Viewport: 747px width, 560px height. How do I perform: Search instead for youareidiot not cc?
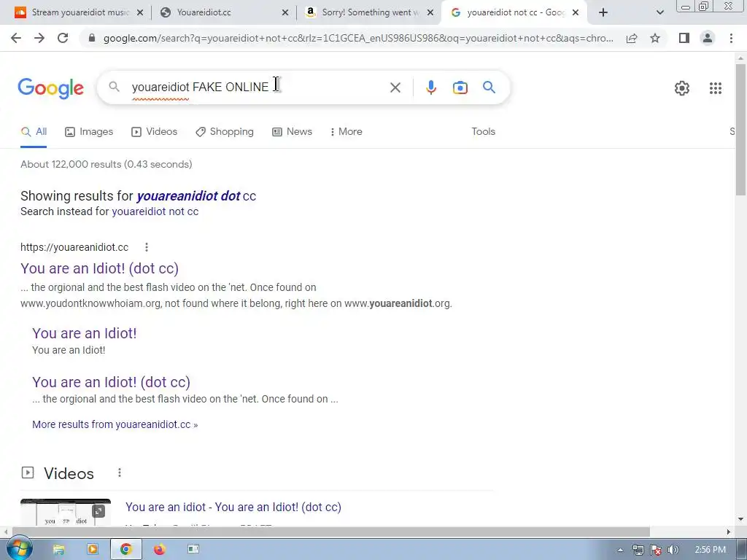pos(155,211)
